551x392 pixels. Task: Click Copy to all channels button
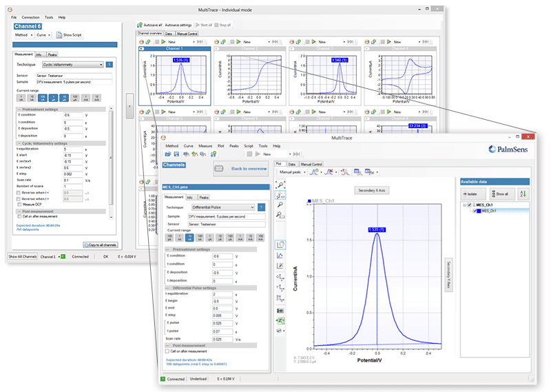100,245
